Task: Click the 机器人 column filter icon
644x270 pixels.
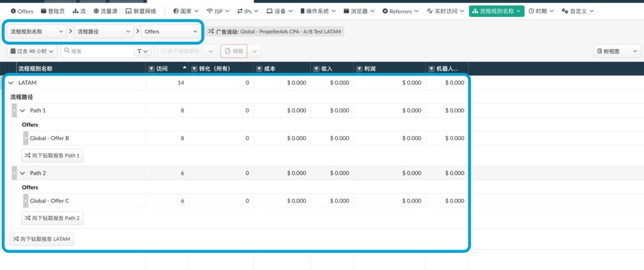Action: tap(431, 69)
